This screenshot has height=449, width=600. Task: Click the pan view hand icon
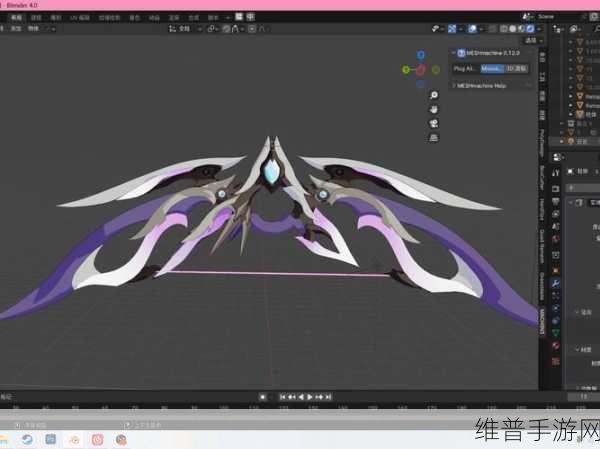pos(434,109)
